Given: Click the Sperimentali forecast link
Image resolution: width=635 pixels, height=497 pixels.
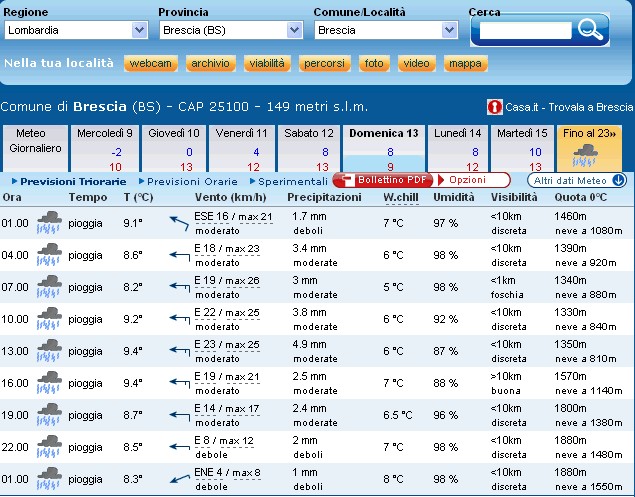Looking at the screenshot, I should click(x=292, y=181).
